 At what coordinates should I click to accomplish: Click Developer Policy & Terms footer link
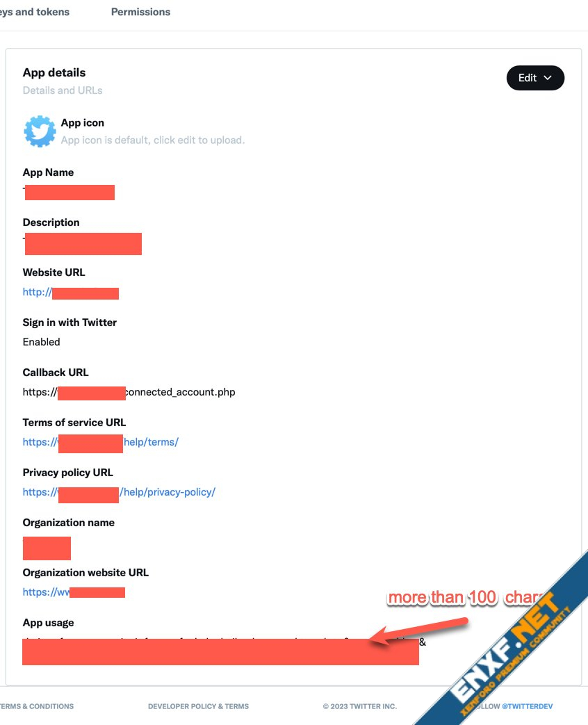198,706
